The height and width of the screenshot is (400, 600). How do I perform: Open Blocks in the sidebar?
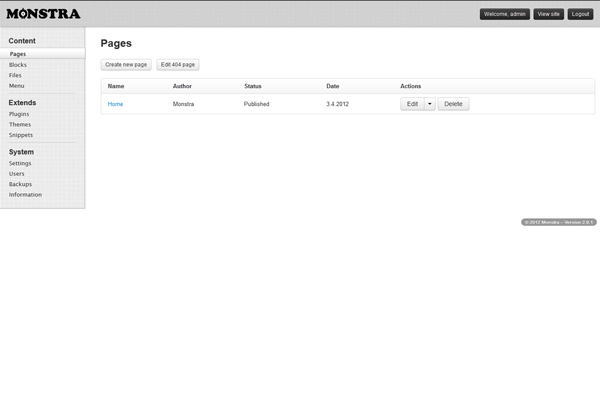coord(18,65)
